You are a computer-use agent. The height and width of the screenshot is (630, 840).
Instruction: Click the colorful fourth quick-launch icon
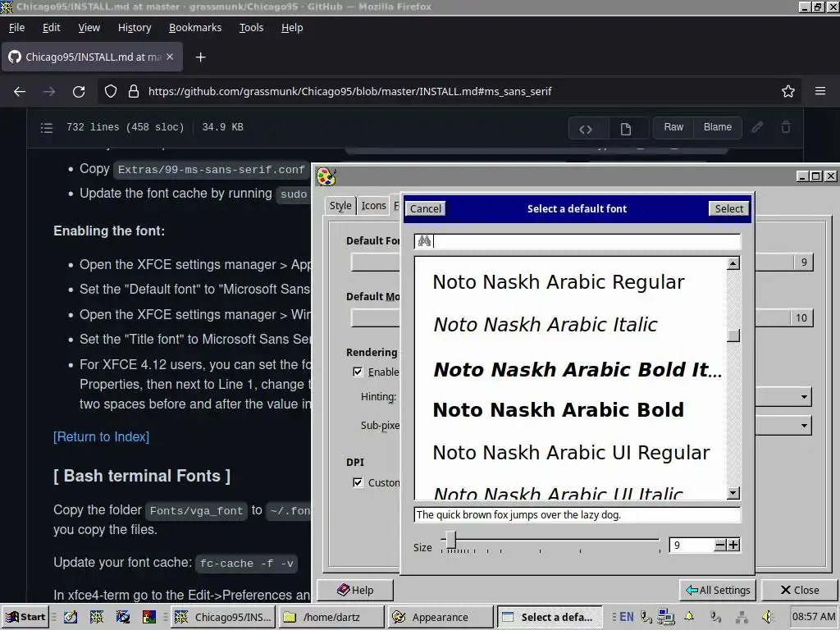(x=149, y=617)
